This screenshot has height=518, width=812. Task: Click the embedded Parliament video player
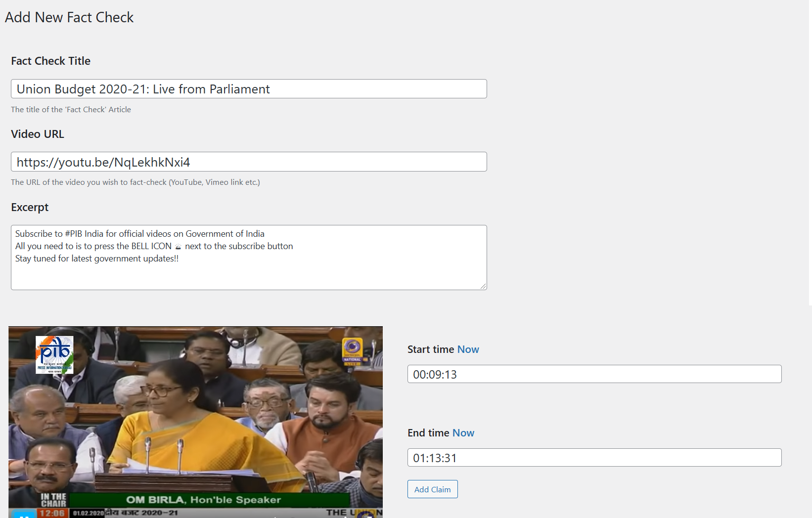[195, 422]
